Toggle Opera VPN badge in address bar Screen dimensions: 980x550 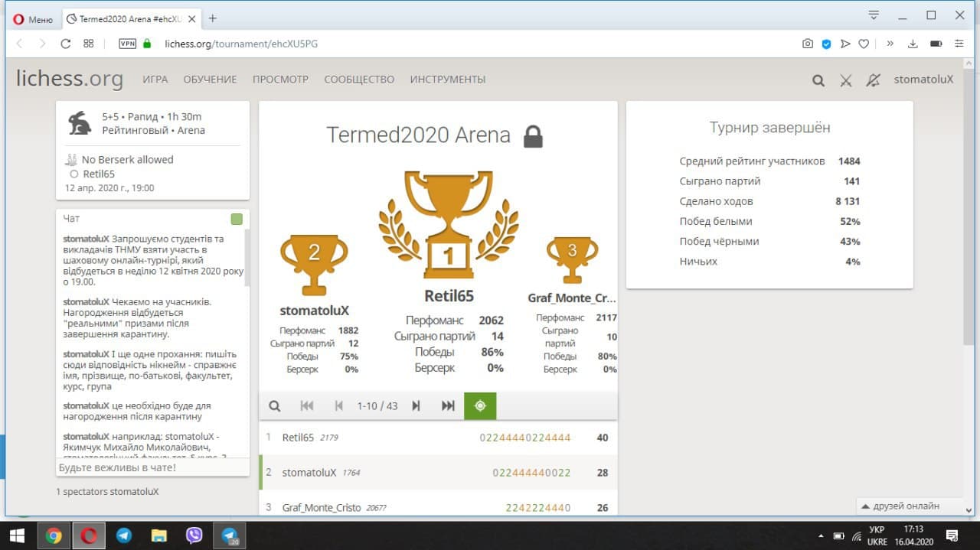click(127, 44)
